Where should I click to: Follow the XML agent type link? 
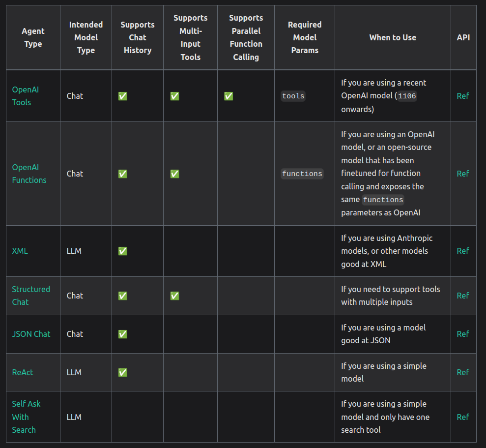pos(20,251)
